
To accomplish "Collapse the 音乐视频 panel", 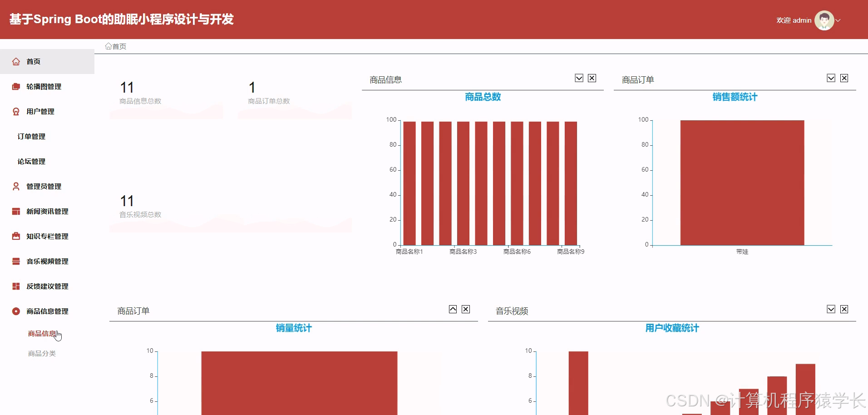I will pos(831,309).
